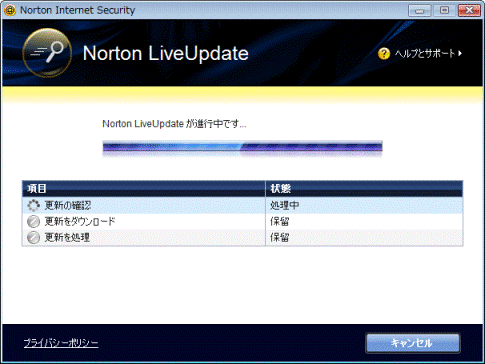Click the pending icon beside 更新をダウンロード
Image resolution: width=485 pixels, height=364 pixels.
pyautogui.click(x=33, y=221)
